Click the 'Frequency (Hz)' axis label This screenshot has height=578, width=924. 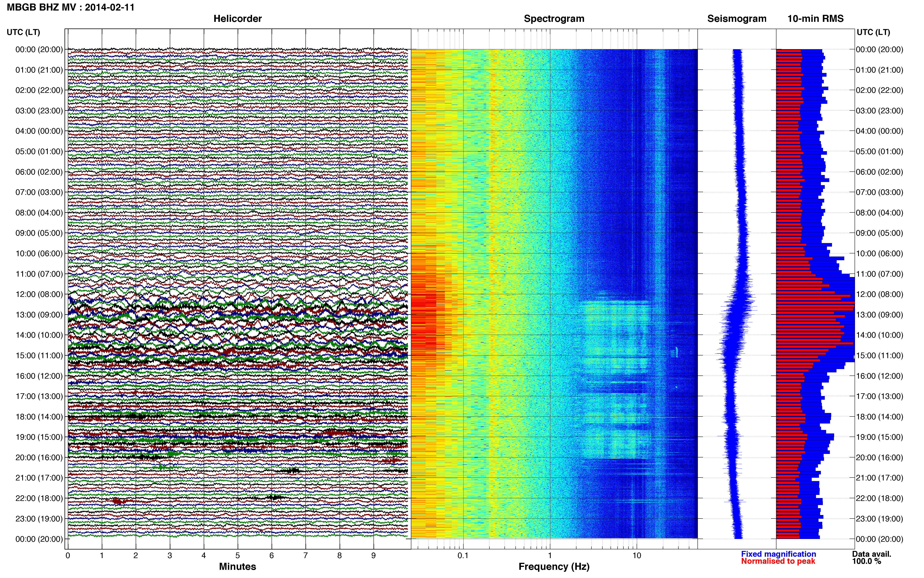[554, 566]
